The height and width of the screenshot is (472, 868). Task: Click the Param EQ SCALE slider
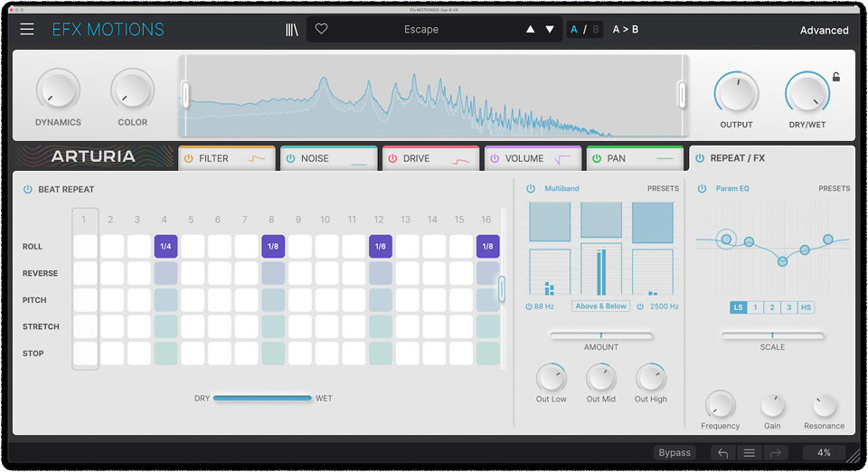[772, 335]
